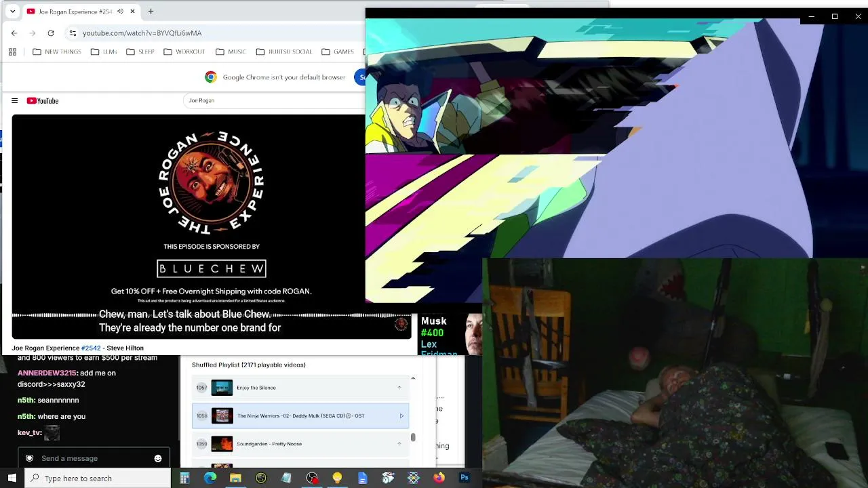Click the forward navigation arrow in Chrome

[x=33, y=33]
